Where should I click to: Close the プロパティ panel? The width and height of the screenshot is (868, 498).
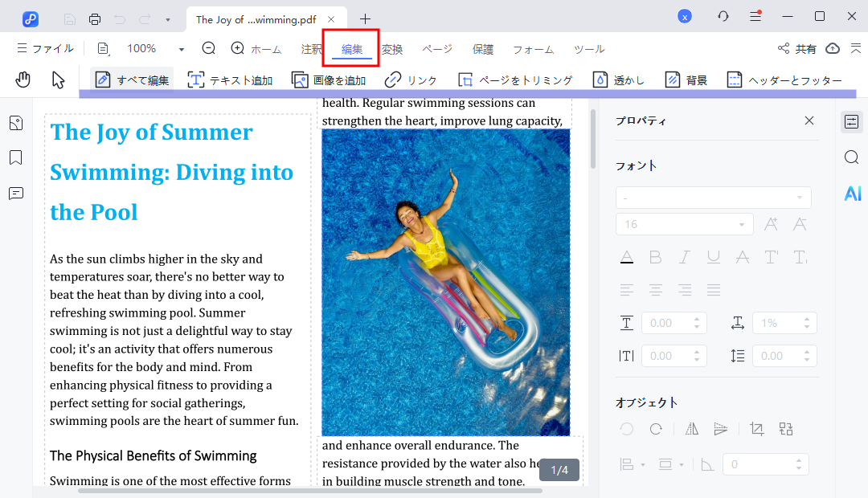pyautogui.click(x=809, y=120)
